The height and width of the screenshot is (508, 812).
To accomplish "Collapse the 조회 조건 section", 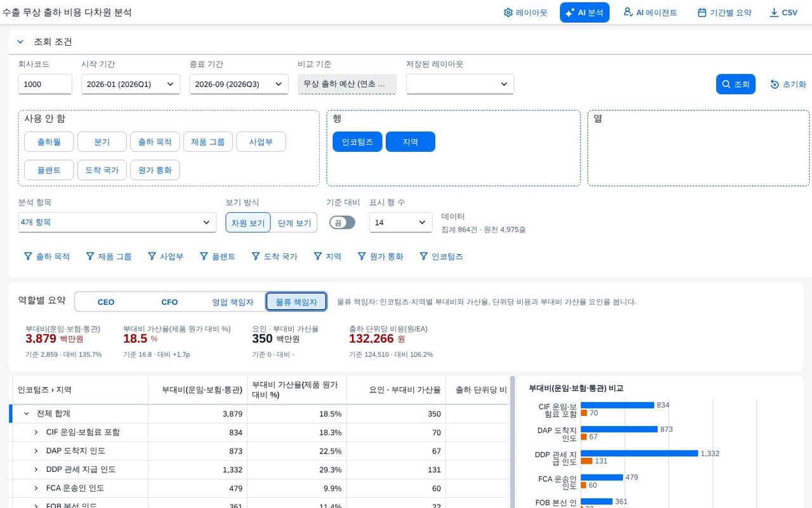I will 20,42.
